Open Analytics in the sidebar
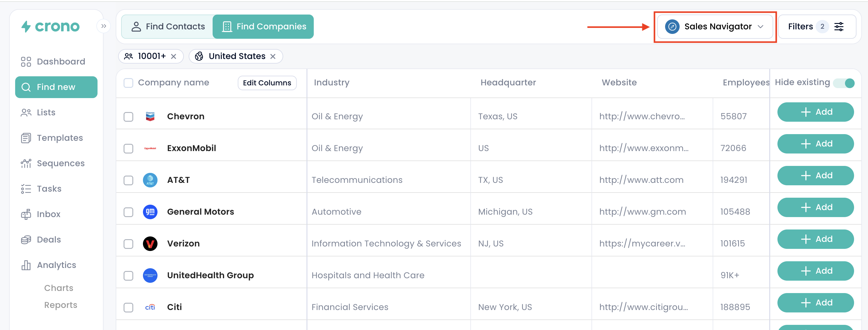 tap(48, 265)
